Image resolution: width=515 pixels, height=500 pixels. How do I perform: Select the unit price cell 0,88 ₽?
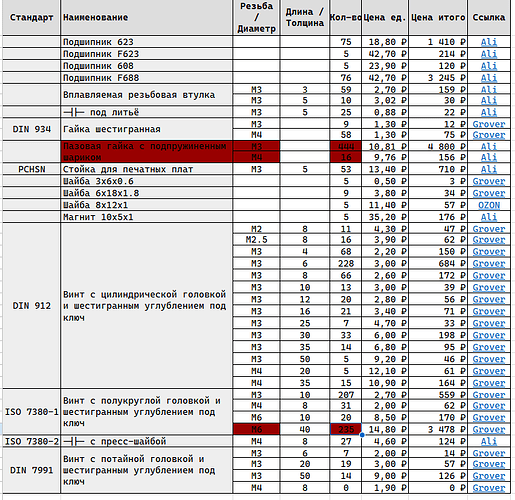pos(385,112)
